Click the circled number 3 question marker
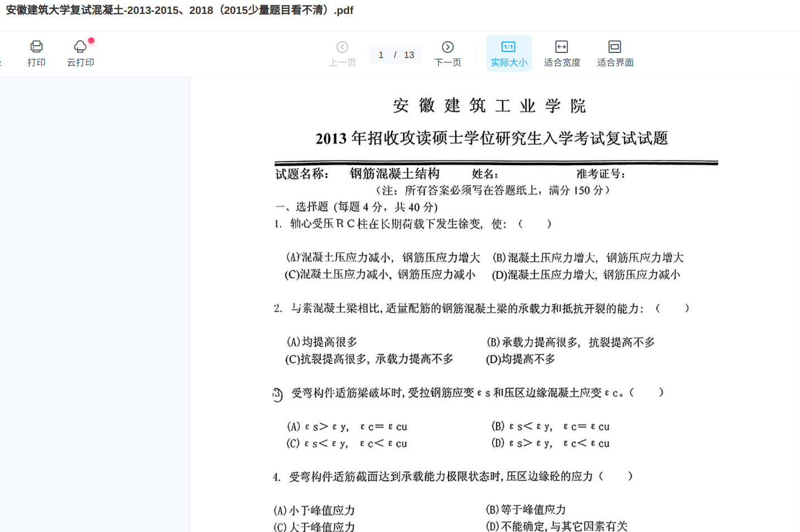The image size is (800, 532). pyautogui.click(x=278, y=394)
